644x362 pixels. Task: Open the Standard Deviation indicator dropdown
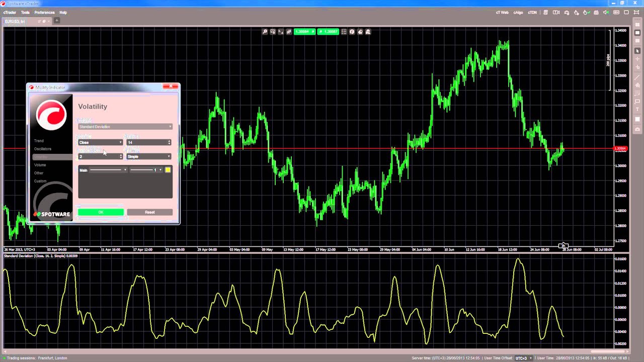(x=125, y=127)
